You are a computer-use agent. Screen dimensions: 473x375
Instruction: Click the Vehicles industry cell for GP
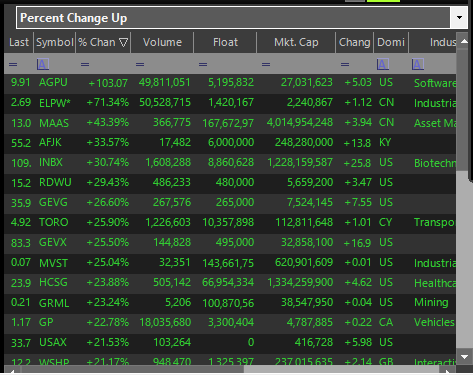pyautogui.click(x=434, y=323)
